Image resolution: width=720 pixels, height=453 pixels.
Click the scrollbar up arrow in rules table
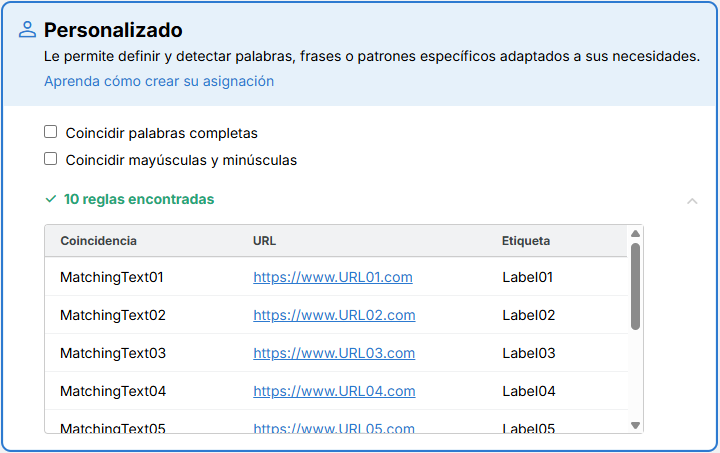[x=636, y=234]
